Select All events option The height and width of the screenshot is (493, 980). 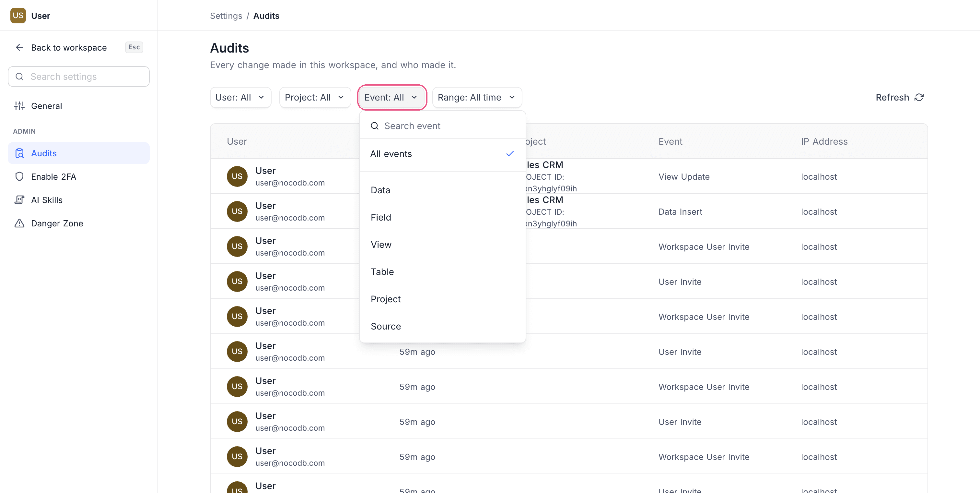coord(442,154)
